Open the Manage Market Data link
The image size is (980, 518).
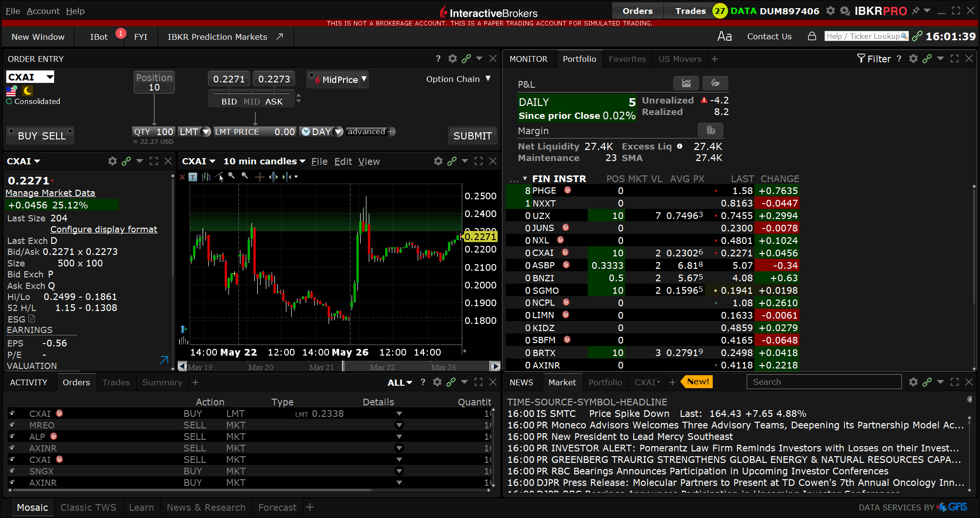click(50, 193)
